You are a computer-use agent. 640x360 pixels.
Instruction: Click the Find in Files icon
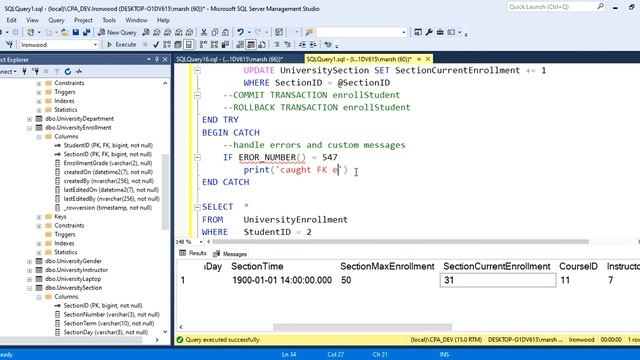point(309,32)
